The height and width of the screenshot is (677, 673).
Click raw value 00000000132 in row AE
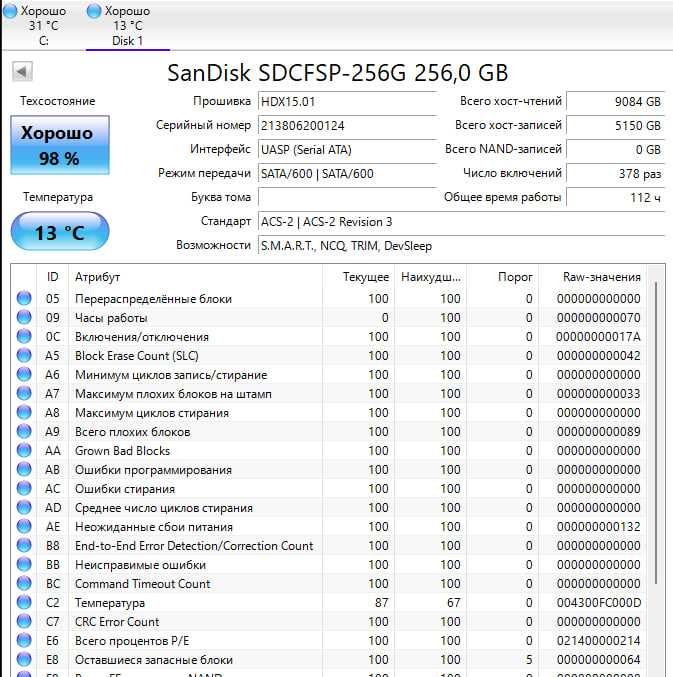tap(598, 527)
